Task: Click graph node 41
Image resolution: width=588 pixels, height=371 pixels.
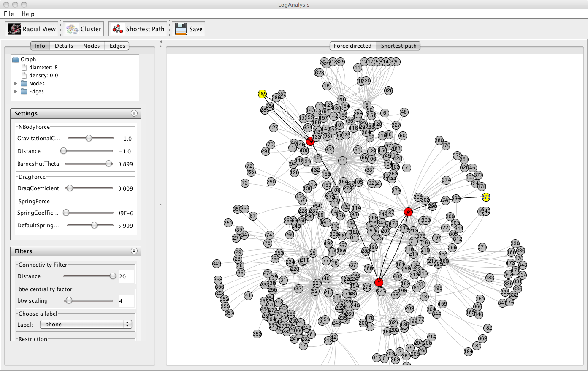Action: point(248,296)
